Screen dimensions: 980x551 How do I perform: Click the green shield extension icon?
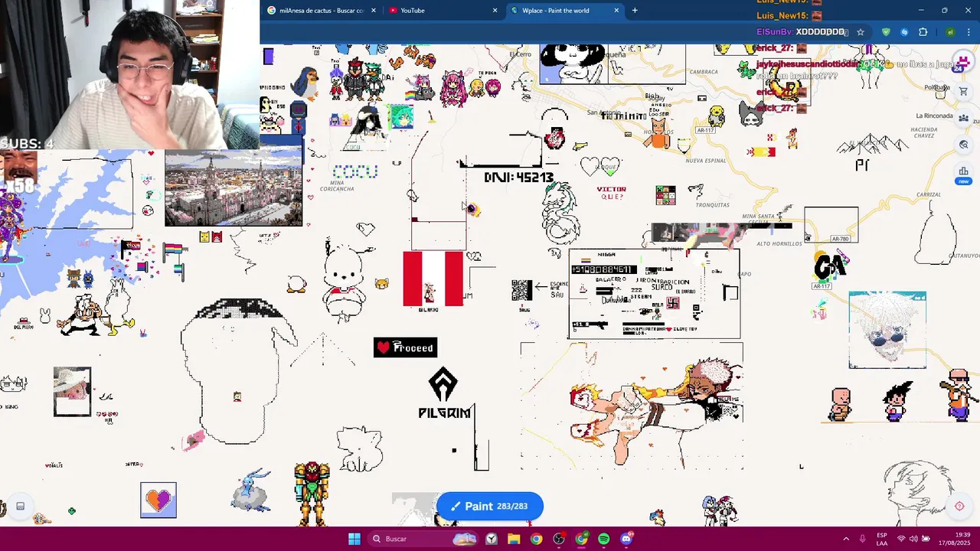coord(886,32)
